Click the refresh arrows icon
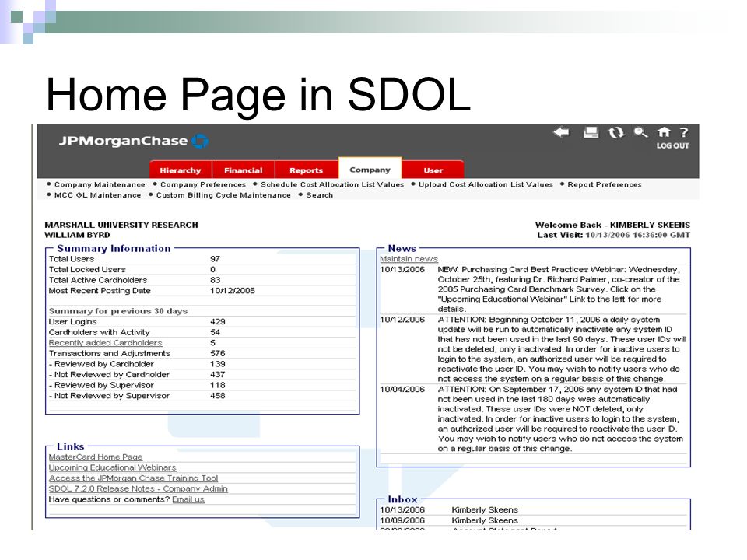Screen dimensions: 747x560 (x=616, y=132)
